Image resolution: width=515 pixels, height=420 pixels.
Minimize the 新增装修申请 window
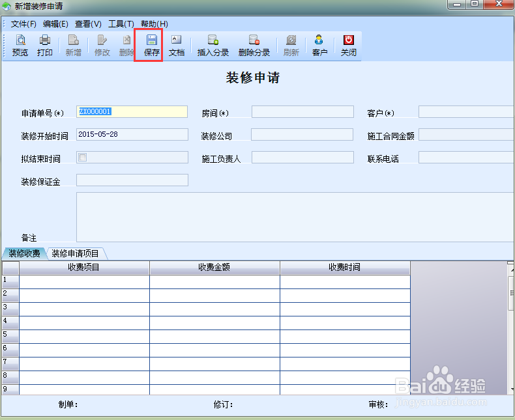point(457,5)
